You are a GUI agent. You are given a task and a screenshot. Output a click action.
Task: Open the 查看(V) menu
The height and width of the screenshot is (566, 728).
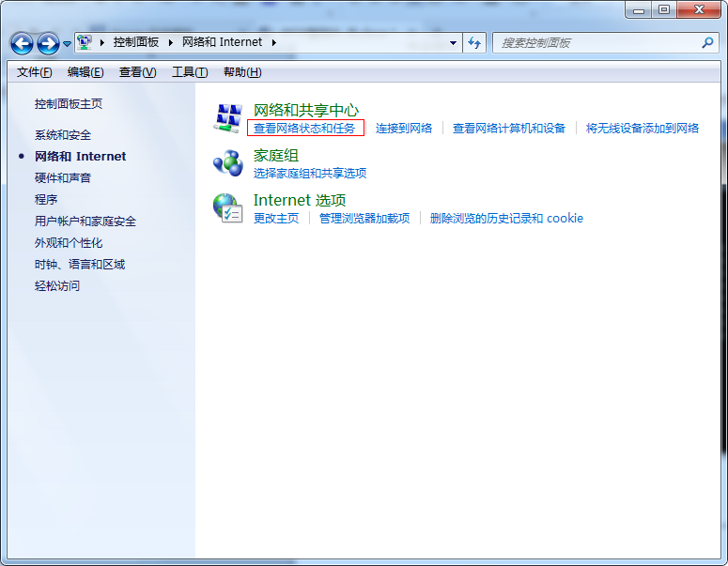click(x=137, y=72)
